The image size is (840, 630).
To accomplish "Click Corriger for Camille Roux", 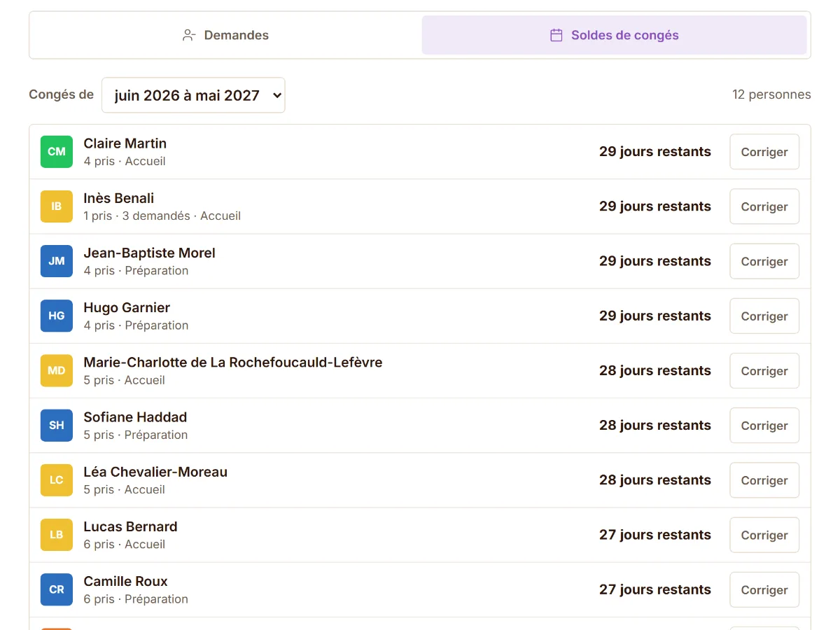I will click(764, 589).
